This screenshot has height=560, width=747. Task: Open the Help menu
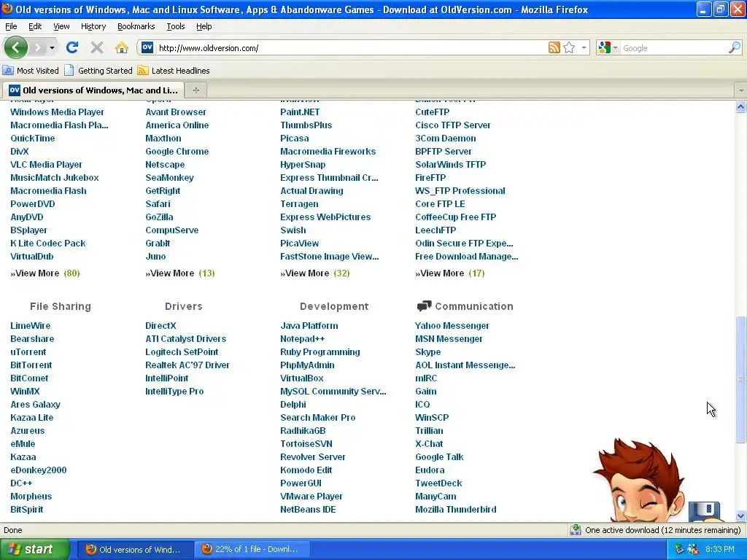point(204,26)
